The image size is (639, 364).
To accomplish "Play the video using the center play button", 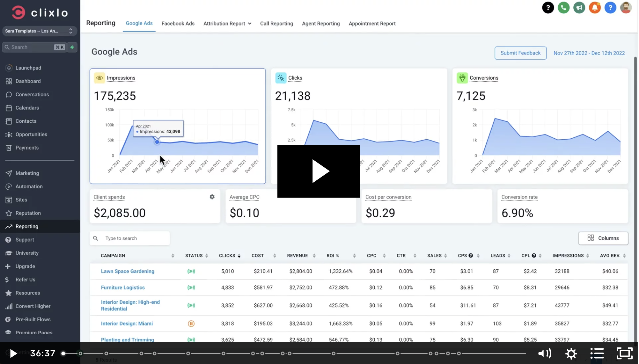I will click(x=319, y=171).
